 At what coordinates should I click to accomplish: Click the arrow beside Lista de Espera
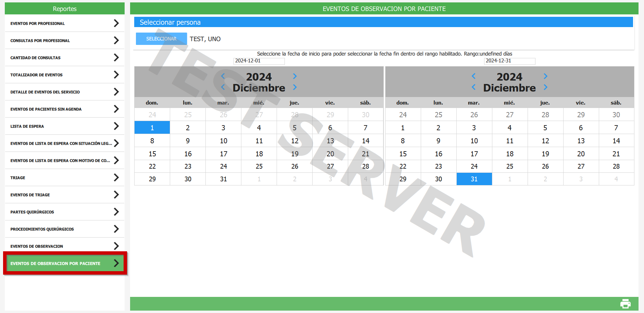pos(116,126)
